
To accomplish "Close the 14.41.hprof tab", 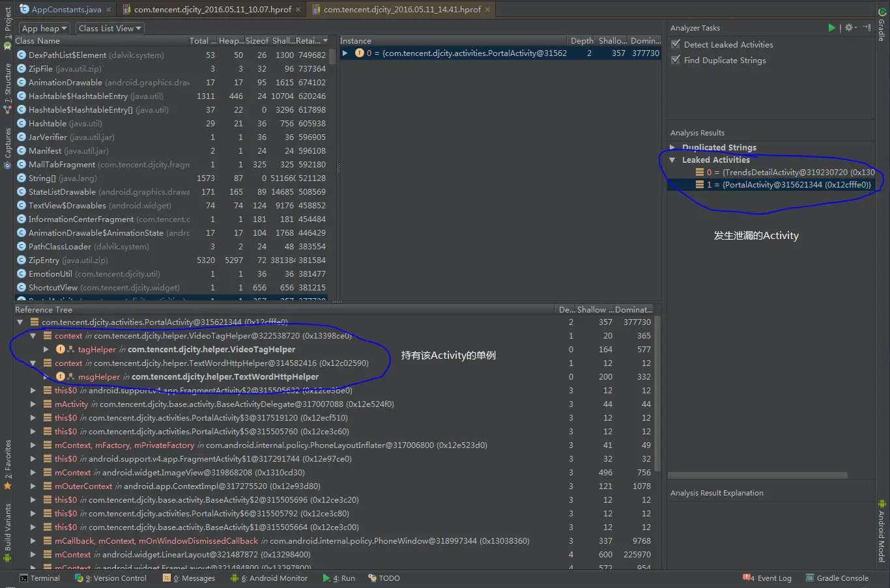I will coord(487,10).
